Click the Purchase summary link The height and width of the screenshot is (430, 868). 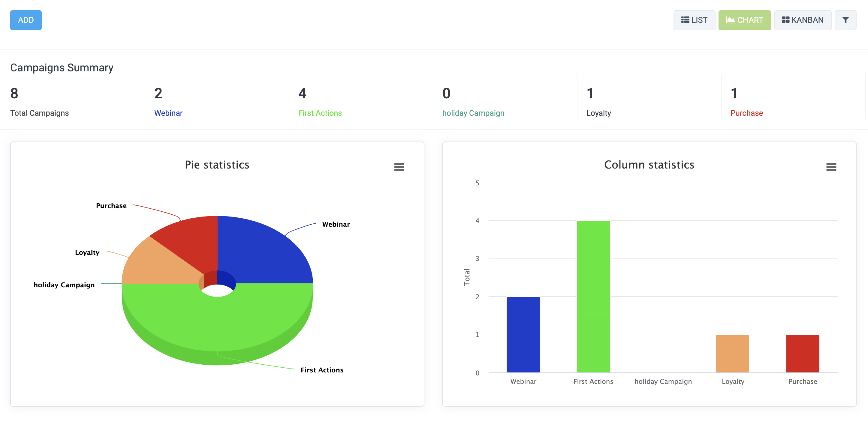(746, 113)
